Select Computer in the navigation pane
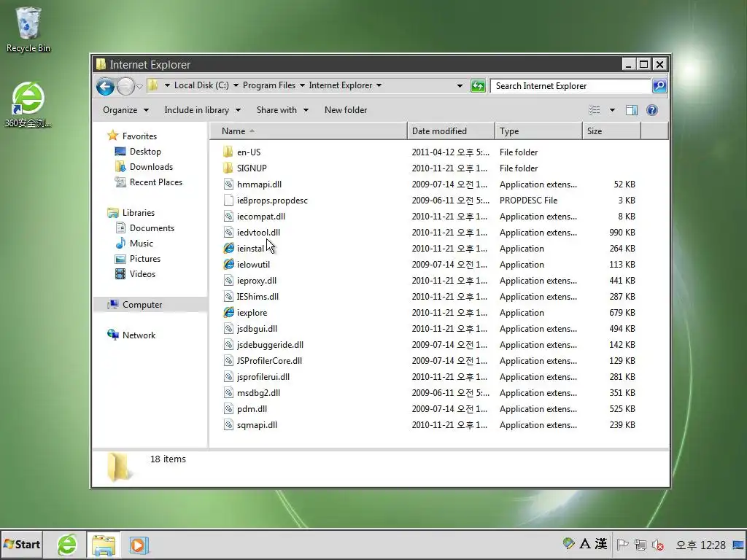747x560 pixels. (142, 305)
